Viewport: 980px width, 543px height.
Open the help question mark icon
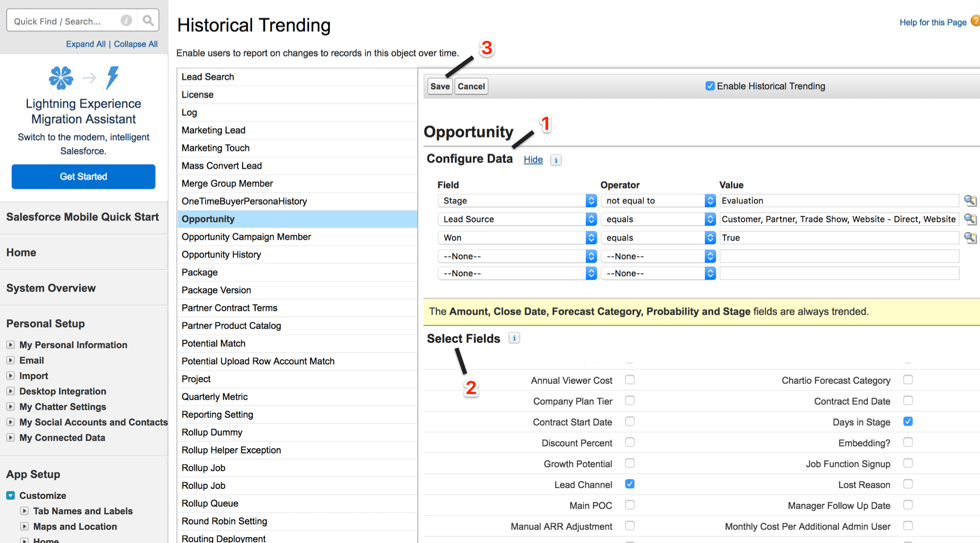[975, 21]
